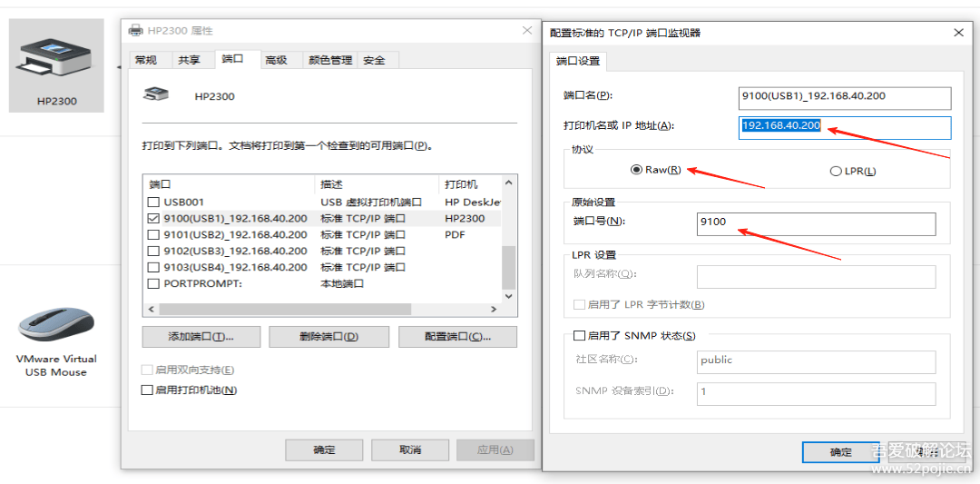Uncheck the 9100(USB1)_192.168.40.200 port
Image resolution: width=980 pixels, height=484 pixels.
point(152,219)
